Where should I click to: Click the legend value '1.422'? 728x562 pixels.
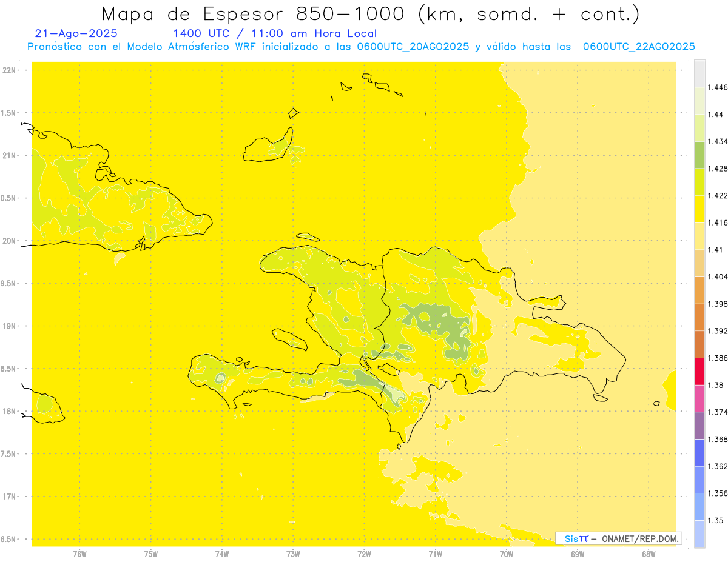(718, 195)
